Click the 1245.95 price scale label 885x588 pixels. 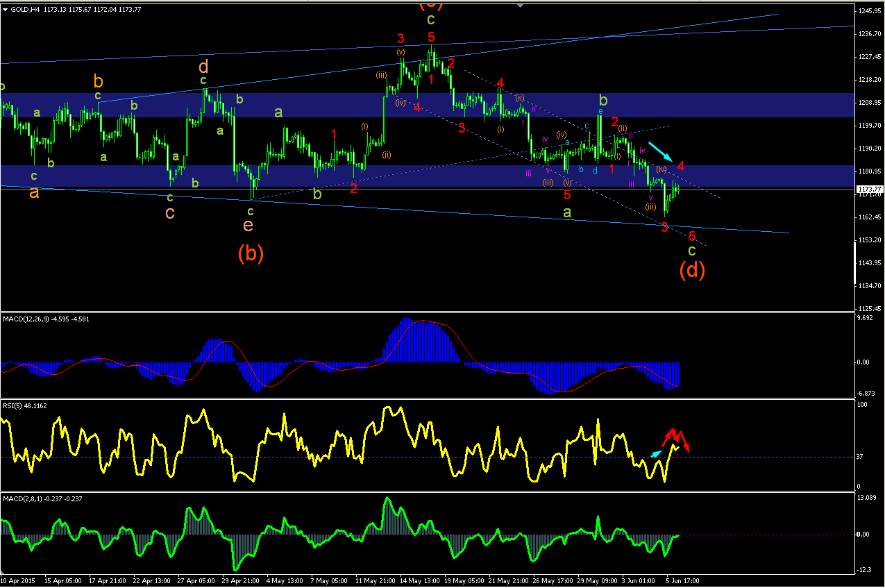pos(870,11)
